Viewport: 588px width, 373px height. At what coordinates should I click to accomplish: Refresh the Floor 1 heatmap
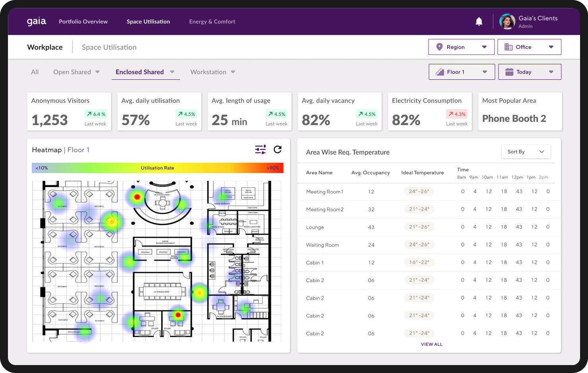(x=278, y=149)
